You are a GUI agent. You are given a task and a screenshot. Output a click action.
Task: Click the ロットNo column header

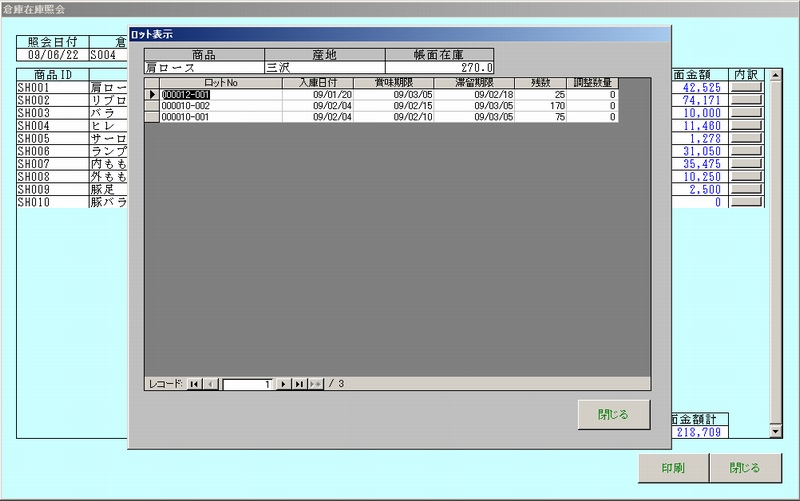[x=220, y=83]
